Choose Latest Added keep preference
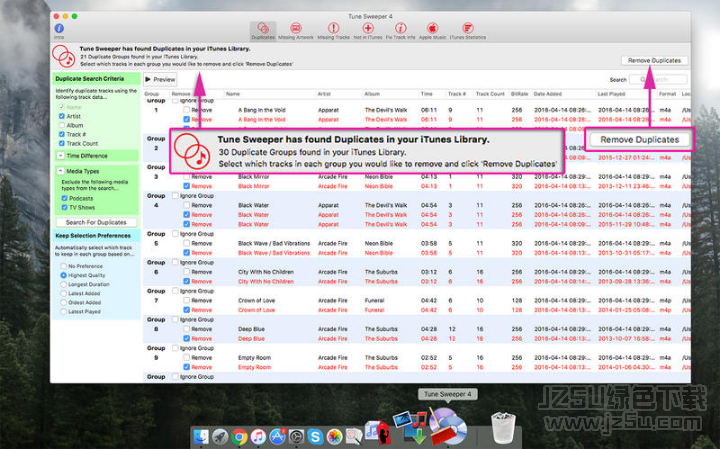720x449 pixels. tap(63, 293)
